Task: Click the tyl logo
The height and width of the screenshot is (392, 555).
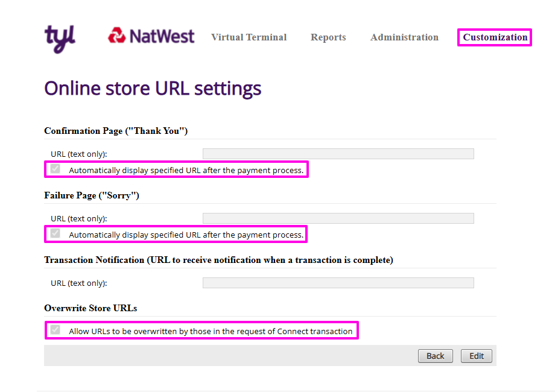Action: coord(60,37)
